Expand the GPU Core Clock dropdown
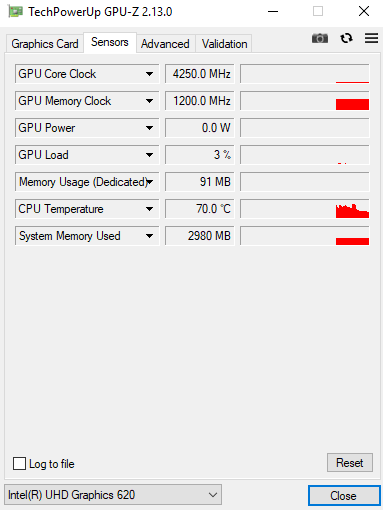 [x=149, y=74]
